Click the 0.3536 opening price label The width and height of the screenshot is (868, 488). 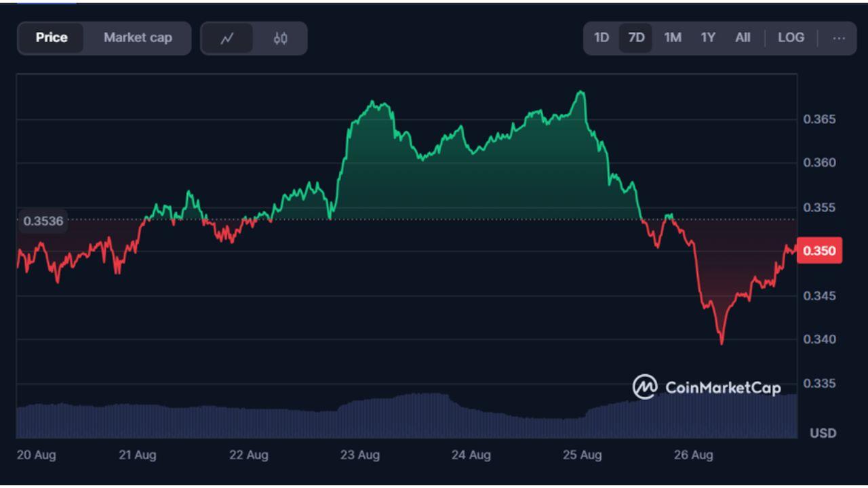pos(43,220)
